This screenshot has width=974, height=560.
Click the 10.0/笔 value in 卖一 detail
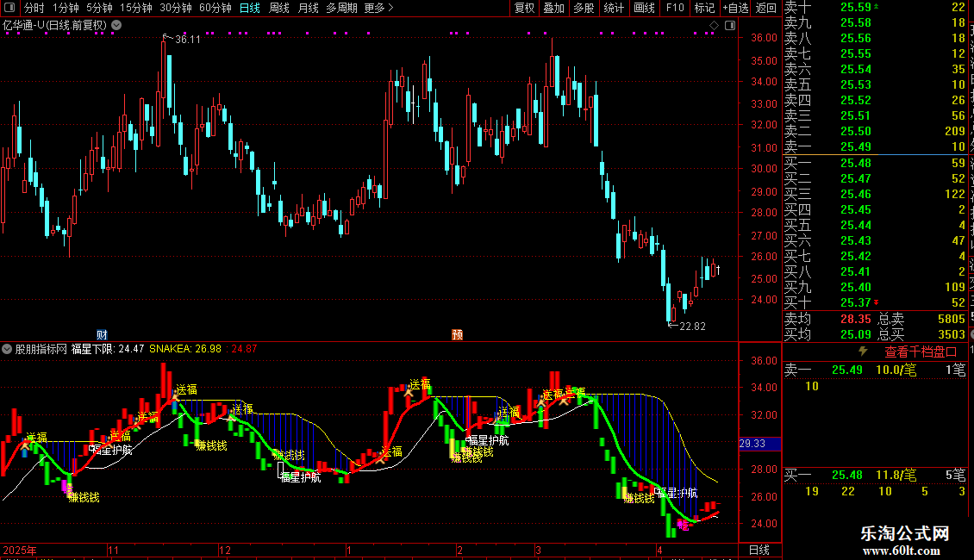point(896,370)
